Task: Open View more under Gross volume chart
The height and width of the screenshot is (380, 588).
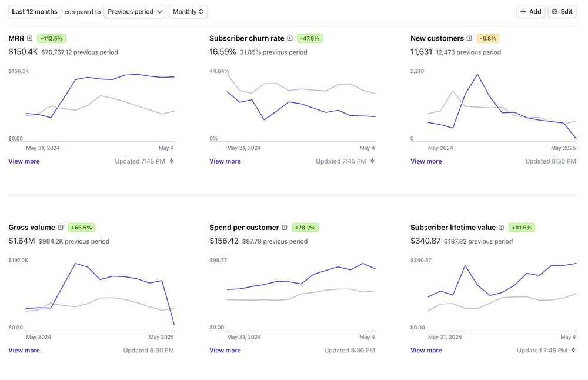Action: click(x=24, y=351)
